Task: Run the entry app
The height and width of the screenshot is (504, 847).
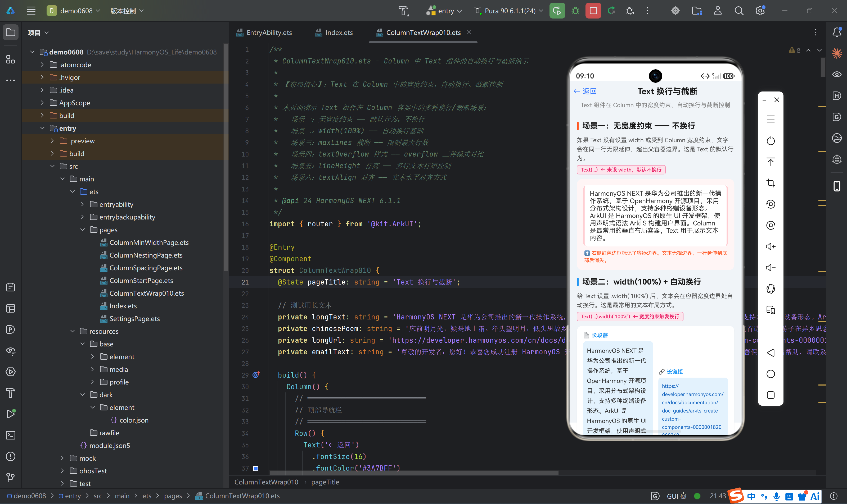Action: pos(557,11)
